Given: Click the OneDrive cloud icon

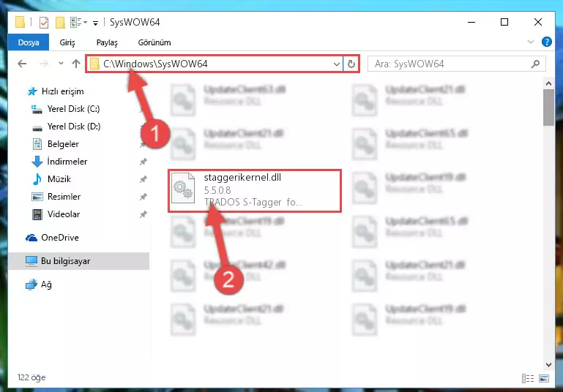Looking at the screenshot, I should pyautogui.click(x=31, y=238).
